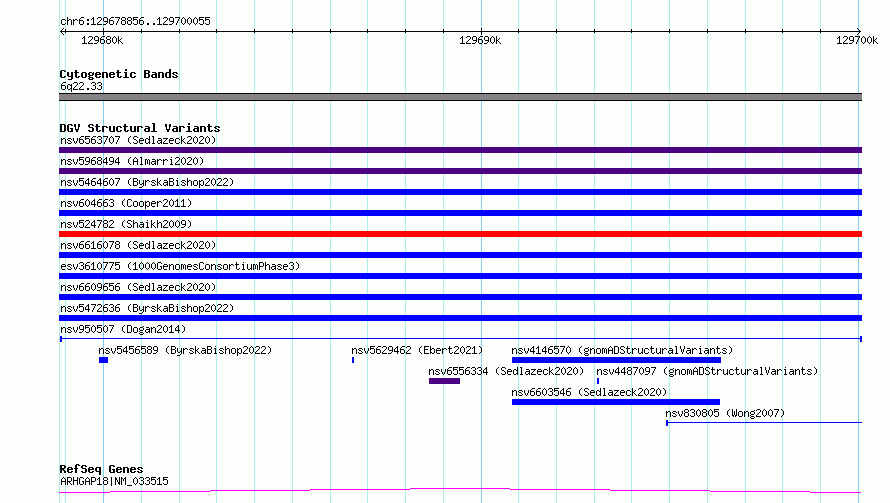
Task: Open variant nsv6616078 (Sedlazeck2020) label
Action: click(x=138, y=245)
